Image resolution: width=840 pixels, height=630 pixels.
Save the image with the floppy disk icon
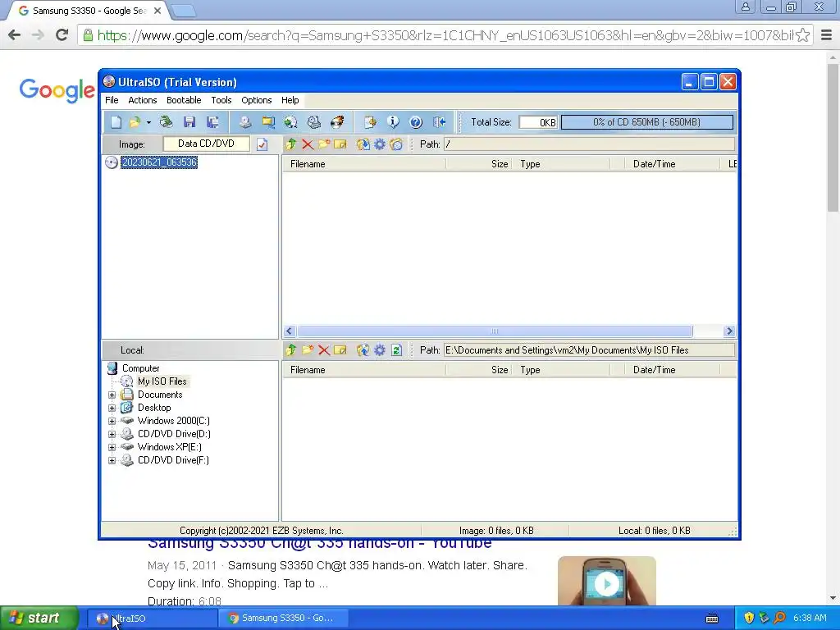click(189, 122)
